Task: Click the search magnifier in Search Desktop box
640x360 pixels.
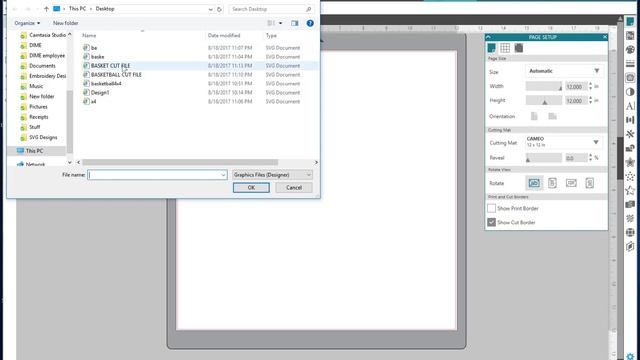Action: click(309, 9)
